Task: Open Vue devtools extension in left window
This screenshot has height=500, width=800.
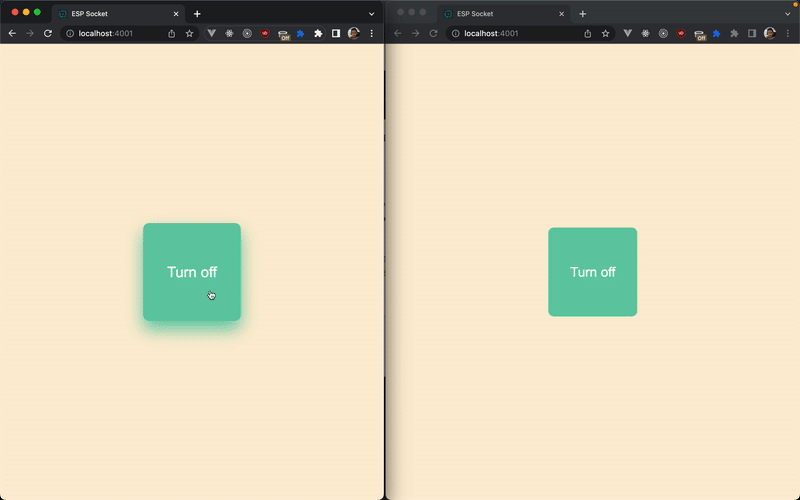Action: (212, 34)
